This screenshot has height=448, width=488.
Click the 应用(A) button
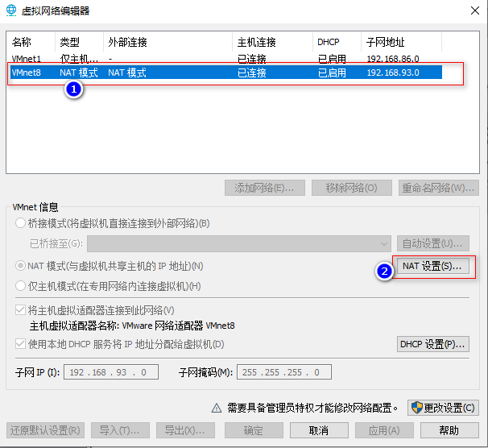click(384, 430)
